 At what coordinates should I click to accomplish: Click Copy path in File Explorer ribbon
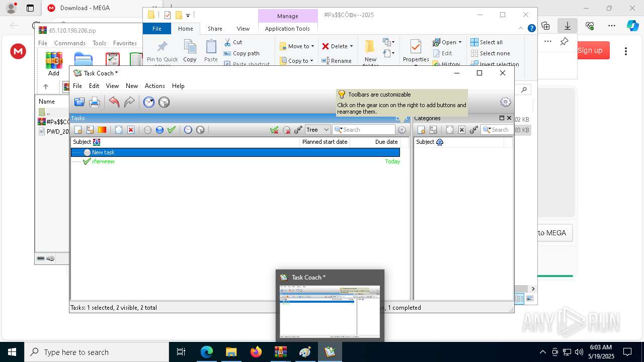click(242, 53)
